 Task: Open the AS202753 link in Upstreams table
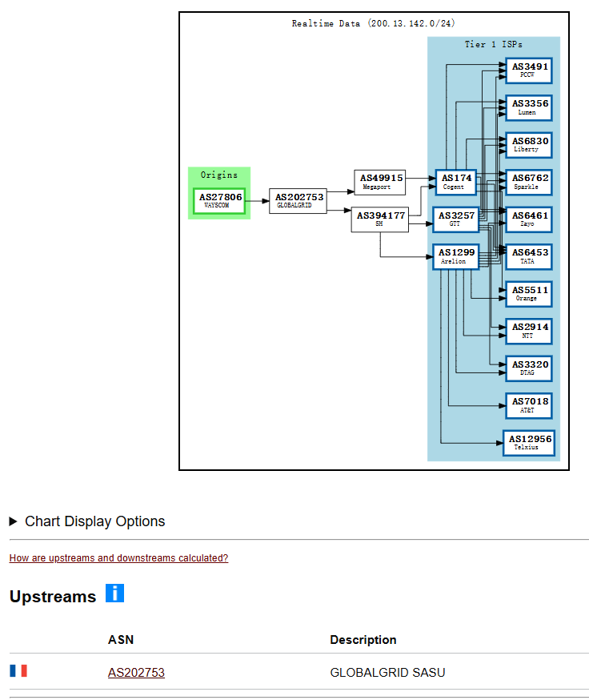point(136,672)
